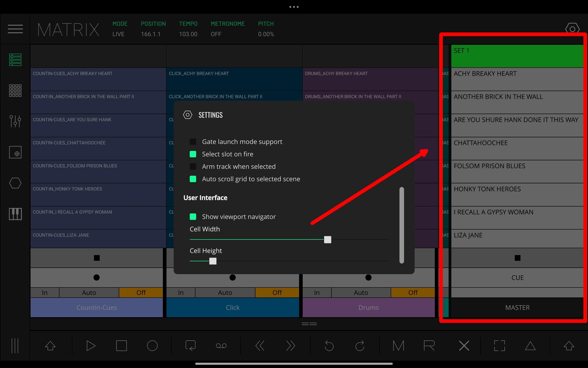This screenshot has height=368, width=588.
Task: Switch to the clip list view icon
Action: pyautogui.click(x=15, y=60)
